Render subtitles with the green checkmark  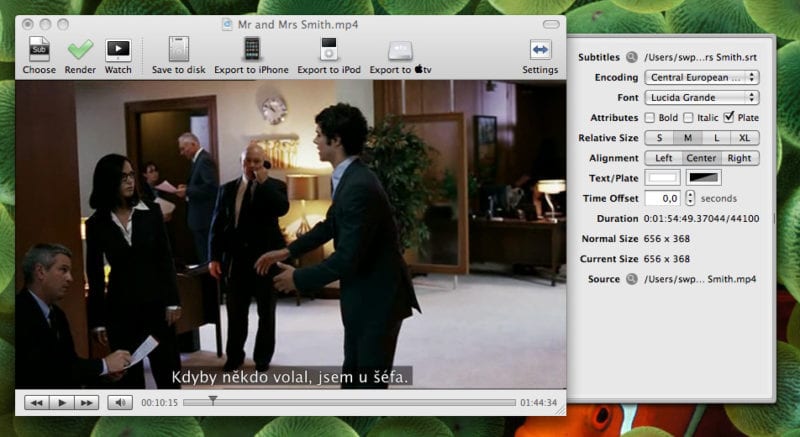[80, 56]
